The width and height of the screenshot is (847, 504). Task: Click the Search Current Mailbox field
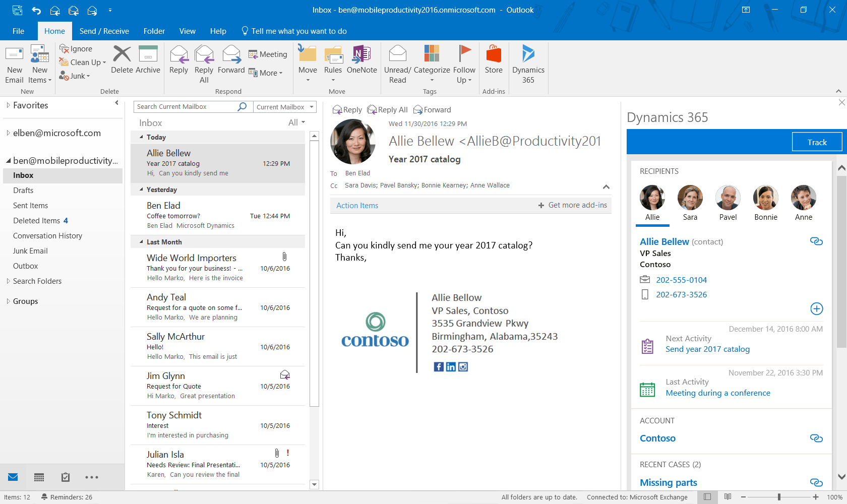click(x=187, y=107)
